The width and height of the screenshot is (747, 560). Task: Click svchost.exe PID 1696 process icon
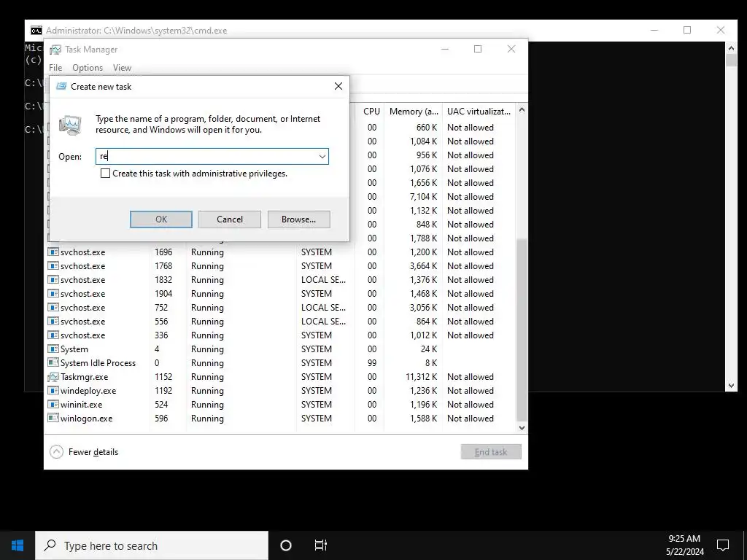(53, 252)
